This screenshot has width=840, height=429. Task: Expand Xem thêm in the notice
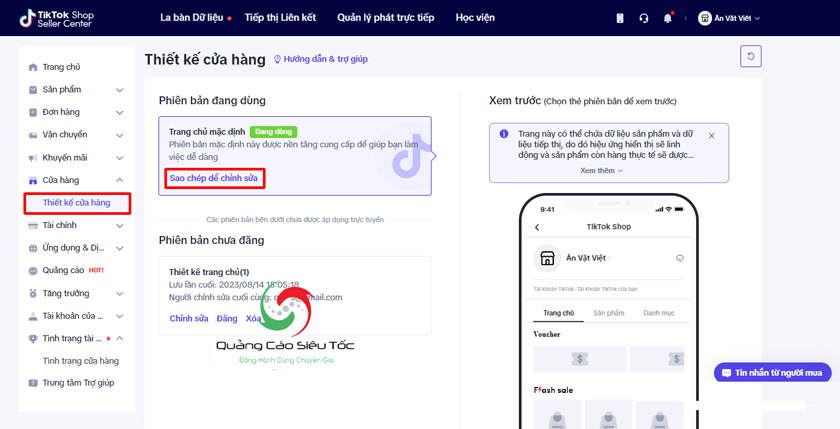tap(602, 171)
